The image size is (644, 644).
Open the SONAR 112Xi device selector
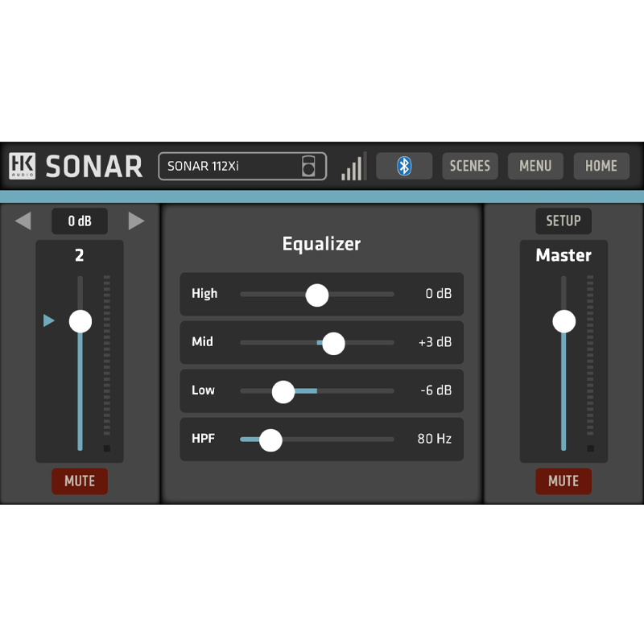[x=242, y=167]
